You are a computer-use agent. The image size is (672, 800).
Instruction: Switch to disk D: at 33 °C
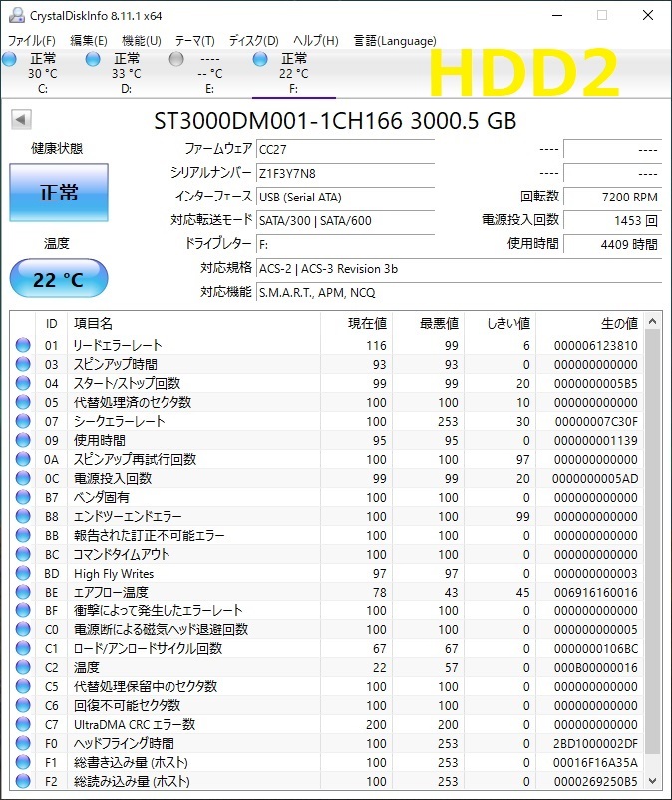click(127, 74)
